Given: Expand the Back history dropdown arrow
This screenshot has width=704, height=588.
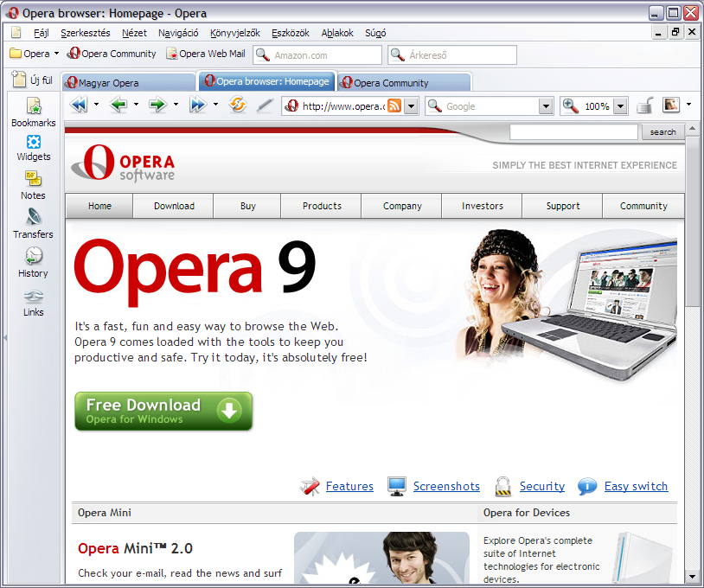Looking at the screenshot, I should (x=136, y=105).
